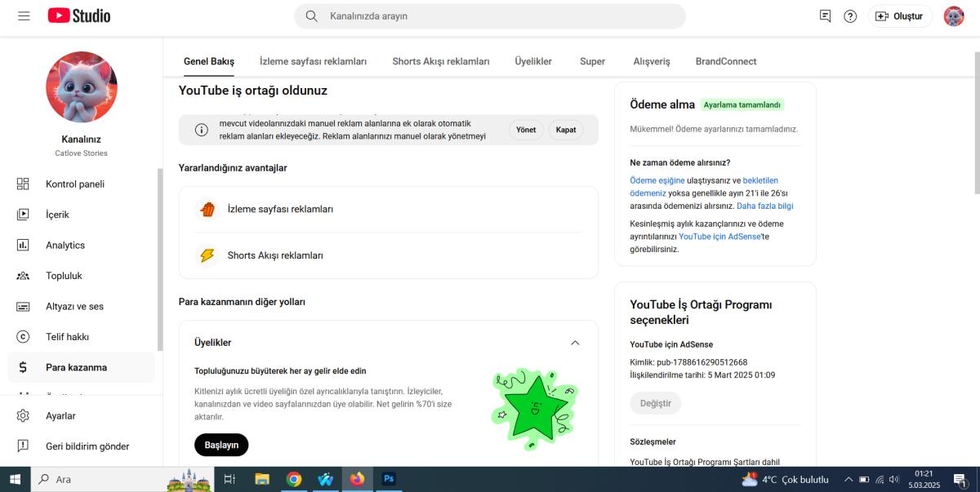This screenshot has width=980, height=492.
Task: Click the Değiştir button
Action: tap(655, 403)
